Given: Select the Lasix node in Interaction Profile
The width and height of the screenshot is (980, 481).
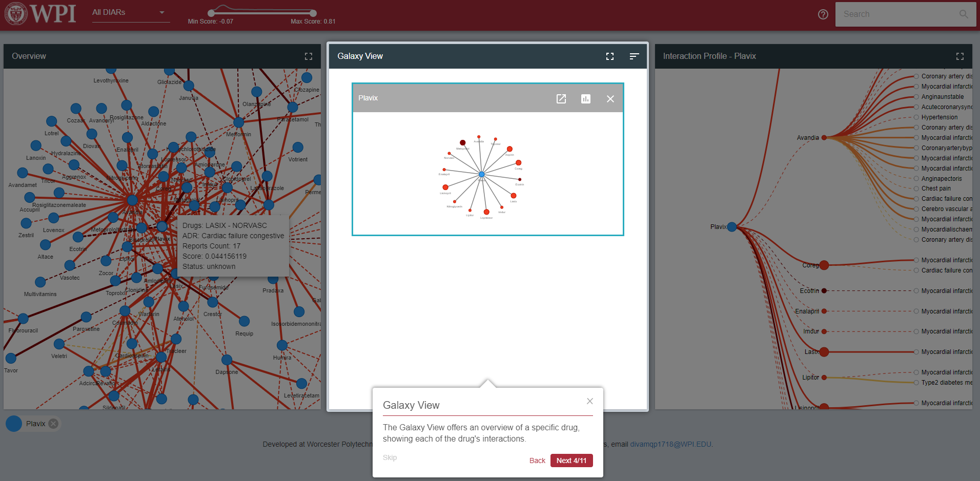Looking at the screenshot, I should click(824, 352).
